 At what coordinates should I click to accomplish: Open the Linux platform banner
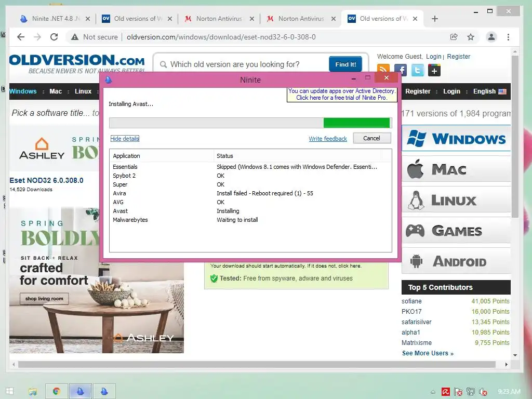coord(456,200)
